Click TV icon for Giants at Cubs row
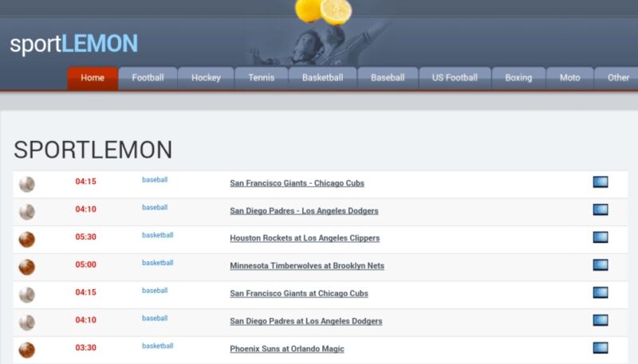 601,292
